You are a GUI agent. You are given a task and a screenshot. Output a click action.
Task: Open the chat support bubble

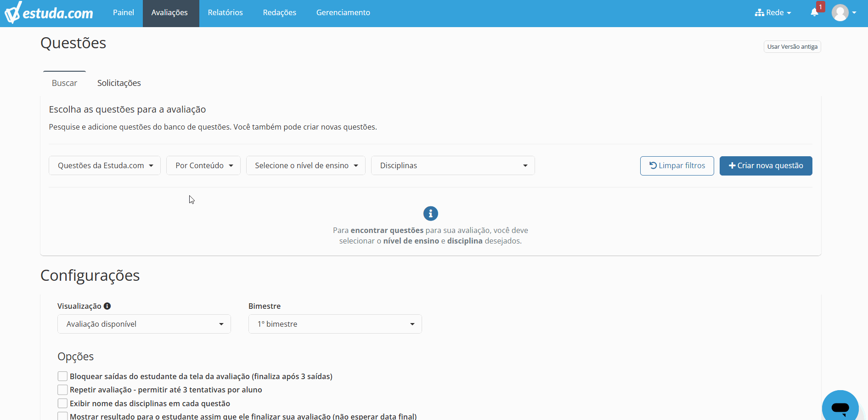840,408
